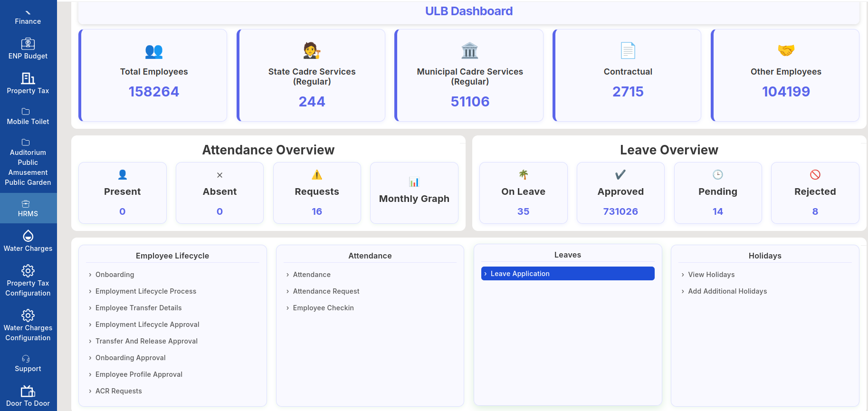
Task: Select HRMS in the sidebar
Action: [x=28, y=209]
